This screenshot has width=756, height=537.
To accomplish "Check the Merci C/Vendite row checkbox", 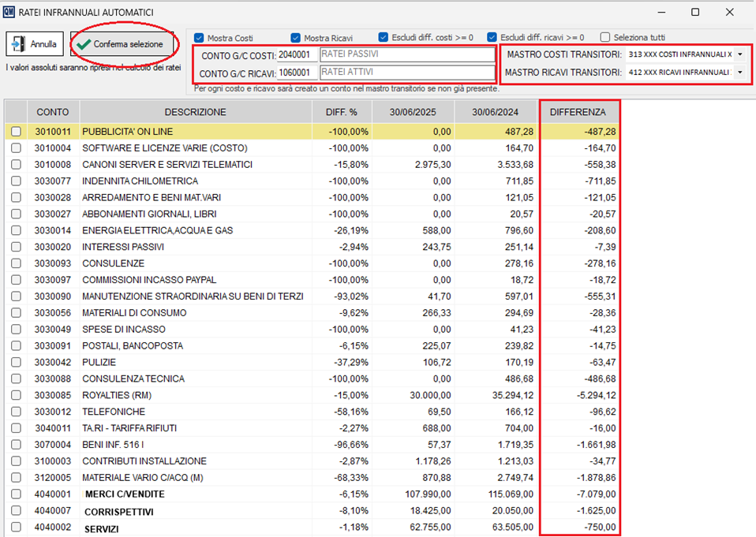I will [x=16, y=494].
